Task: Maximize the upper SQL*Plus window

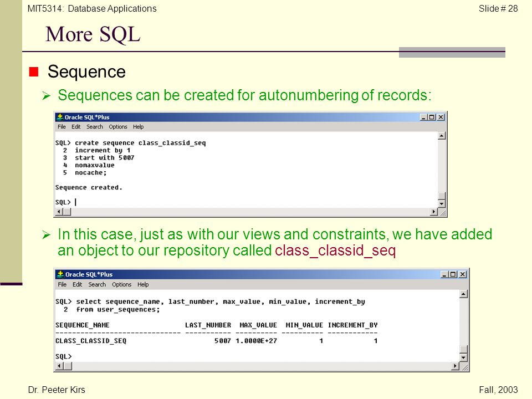Action: click(432, 117)
